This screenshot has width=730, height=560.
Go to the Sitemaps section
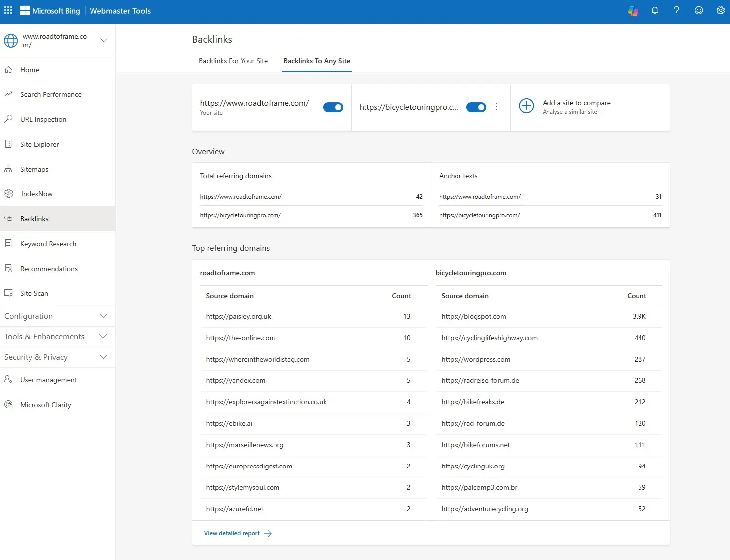click(33, 169)
